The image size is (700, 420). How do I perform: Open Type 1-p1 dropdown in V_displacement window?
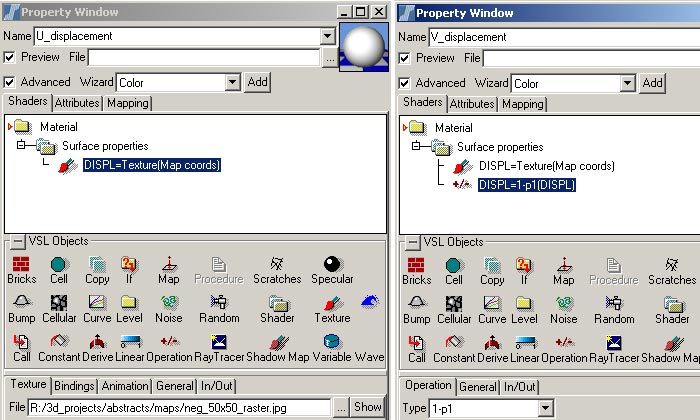point(545,408)
